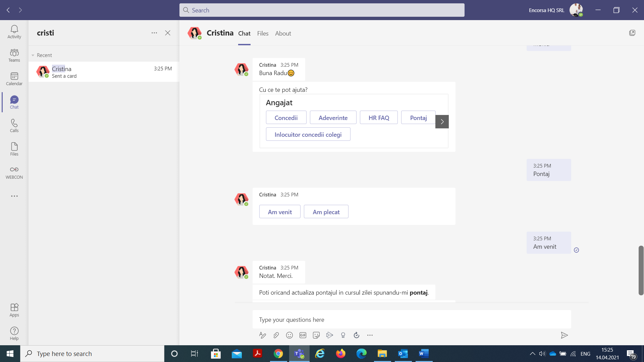
Task: Select the Chat tab
Action: tap(244, 34)
